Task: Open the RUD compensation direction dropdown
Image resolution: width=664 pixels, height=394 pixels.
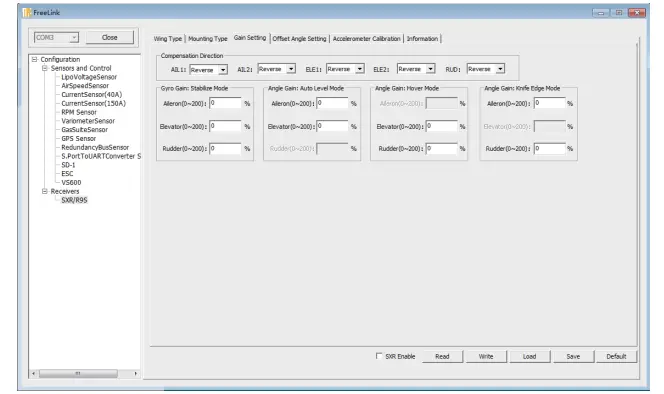Action: tap(486, 69)
